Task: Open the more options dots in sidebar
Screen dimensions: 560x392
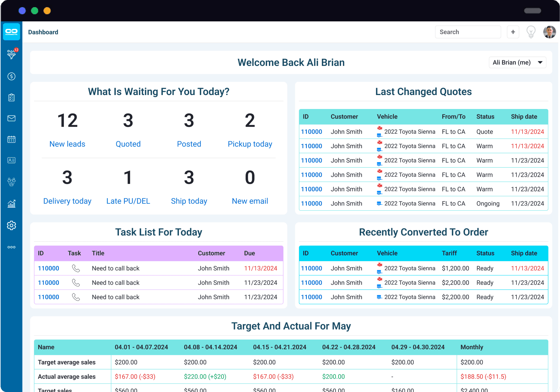Action: [11, 247]
